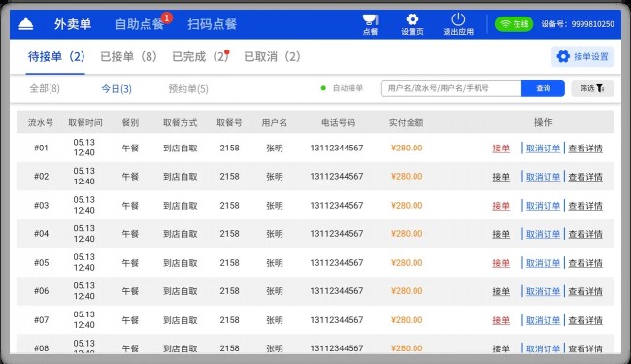Open 接单设置 gear button
Screen dimensions: 631x364
[x=582, y=56]
